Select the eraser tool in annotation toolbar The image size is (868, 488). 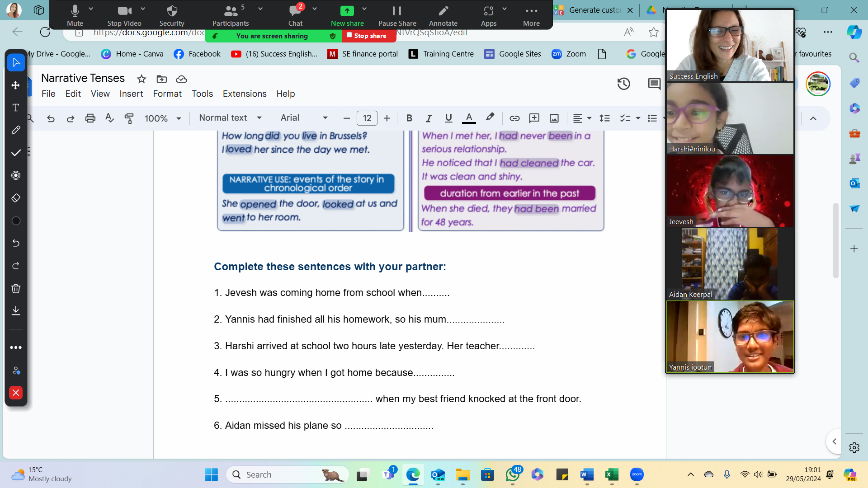[16, 198]
